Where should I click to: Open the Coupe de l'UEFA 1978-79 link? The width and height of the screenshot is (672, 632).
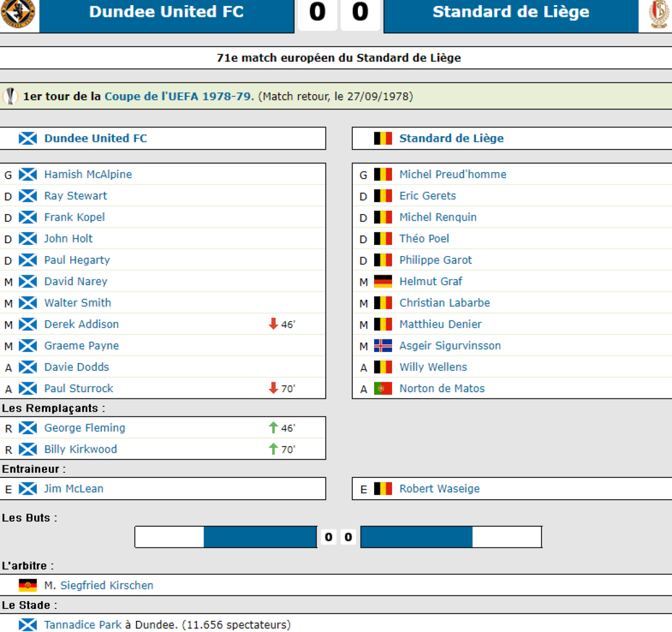(178, 96)
